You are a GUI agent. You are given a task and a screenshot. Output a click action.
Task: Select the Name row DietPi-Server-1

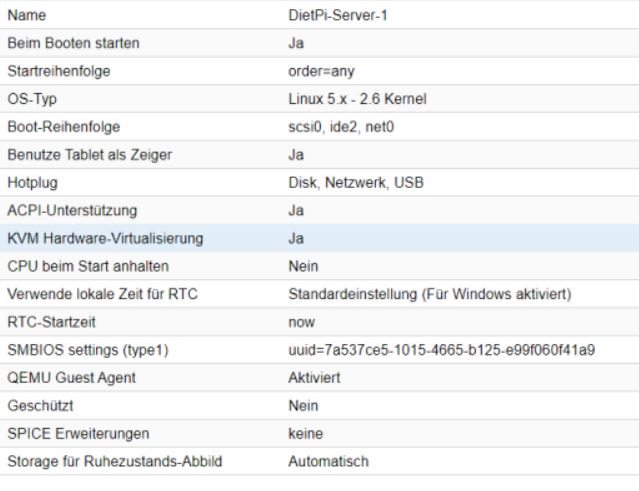(x=320, y=15)
